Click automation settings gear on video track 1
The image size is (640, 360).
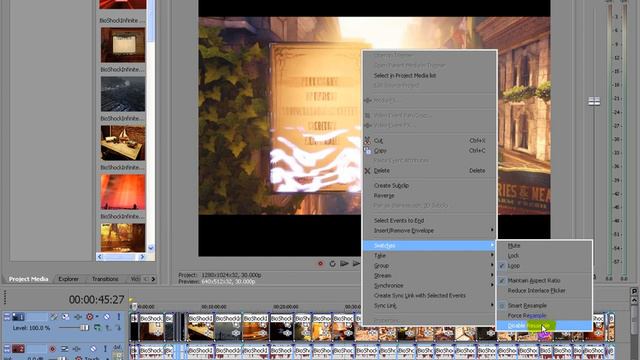coord(89,316)
